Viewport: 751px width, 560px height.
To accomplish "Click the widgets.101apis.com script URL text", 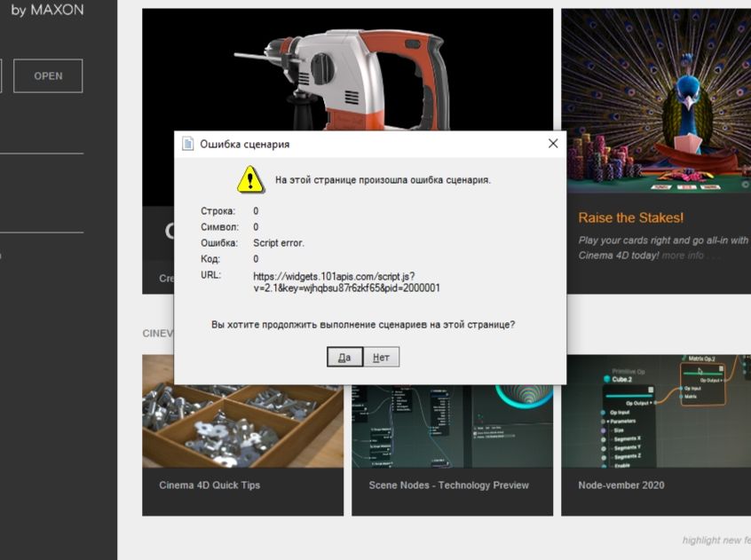I will point(346,282).
